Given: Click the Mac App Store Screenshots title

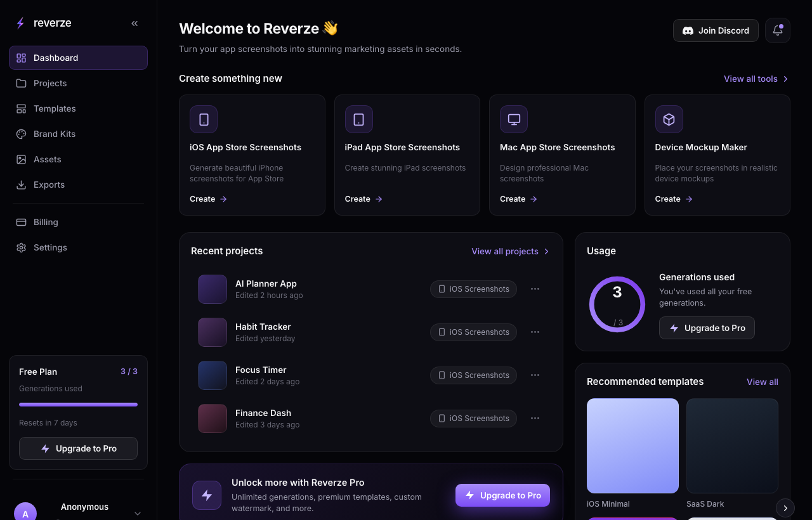Looking at the screenshot, I should click(558, 147).
